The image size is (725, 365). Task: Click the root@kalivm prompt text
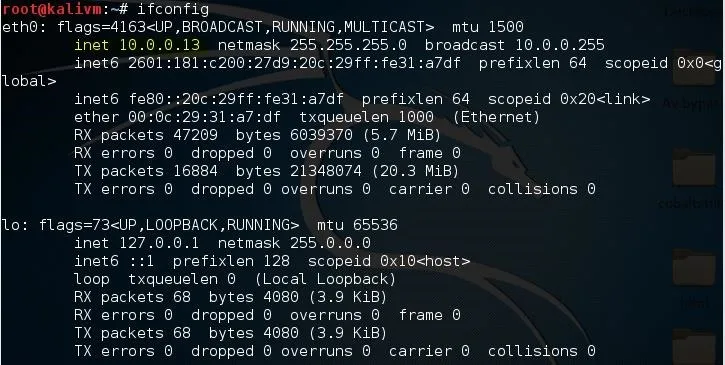(x=52, y=9)
